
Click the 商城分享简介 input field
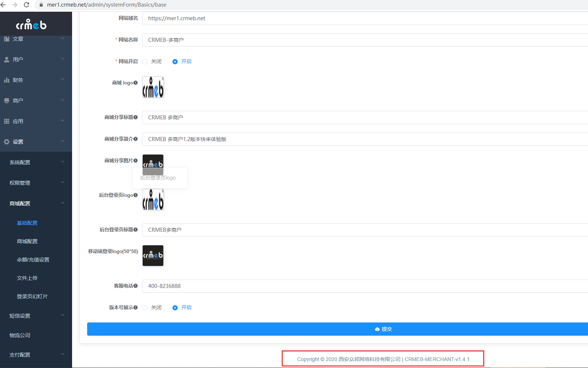coord(365,139)
